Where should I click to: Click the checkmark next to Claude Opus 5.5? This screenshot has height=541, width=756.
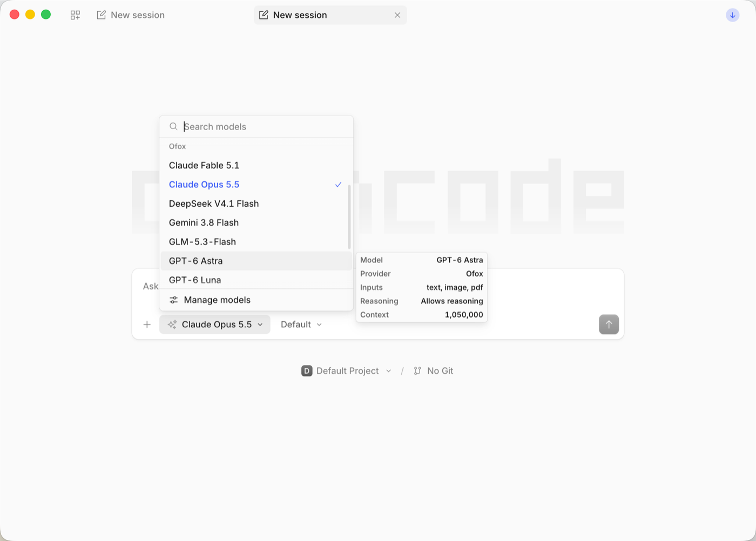click(x=338, y=185)
